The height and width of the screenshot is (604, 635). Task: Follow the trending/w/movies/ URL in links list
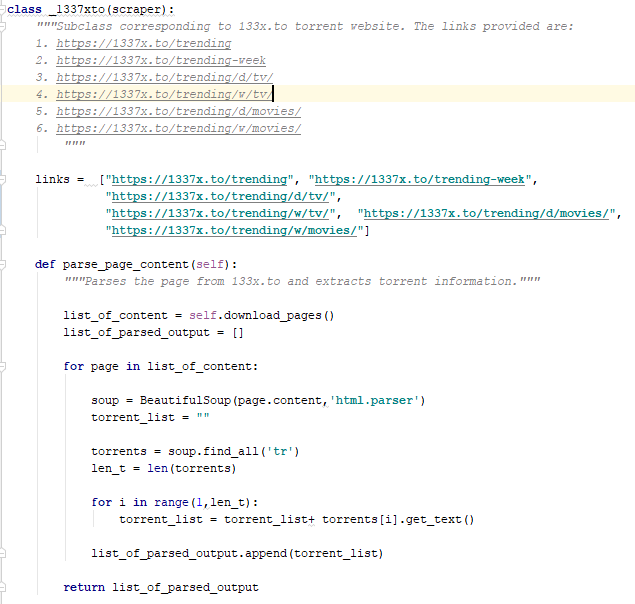(234, 231)
